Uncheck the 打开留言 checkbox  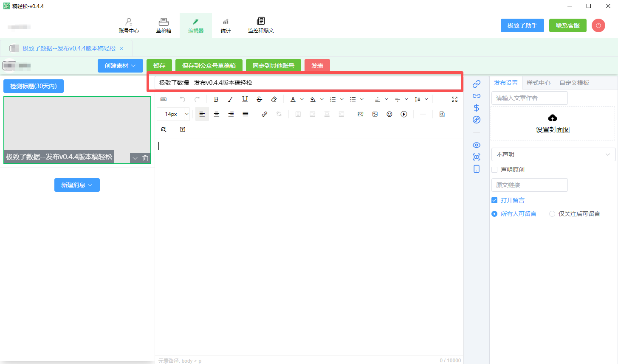tap(494, 200)
